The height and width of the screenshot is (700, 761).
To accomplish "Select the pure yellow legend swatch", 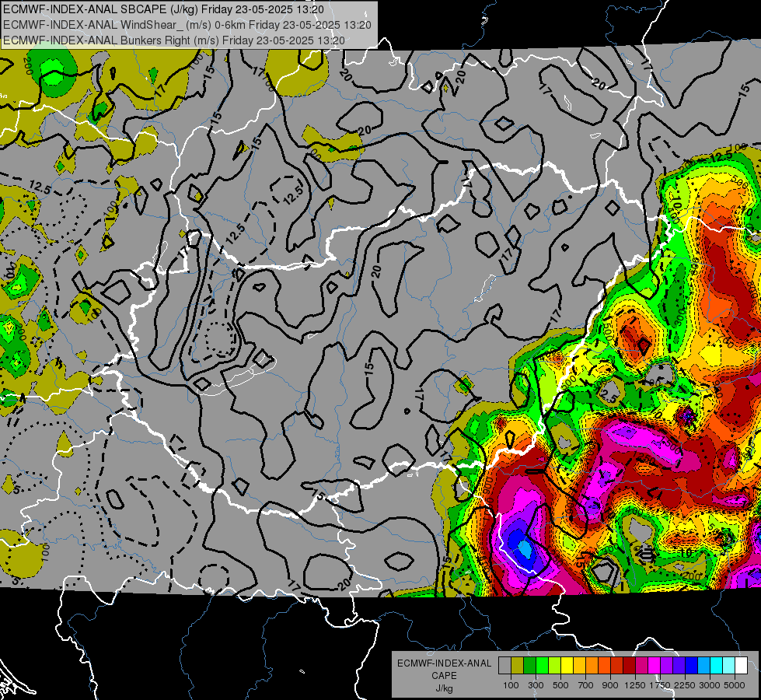I will 567,666.
